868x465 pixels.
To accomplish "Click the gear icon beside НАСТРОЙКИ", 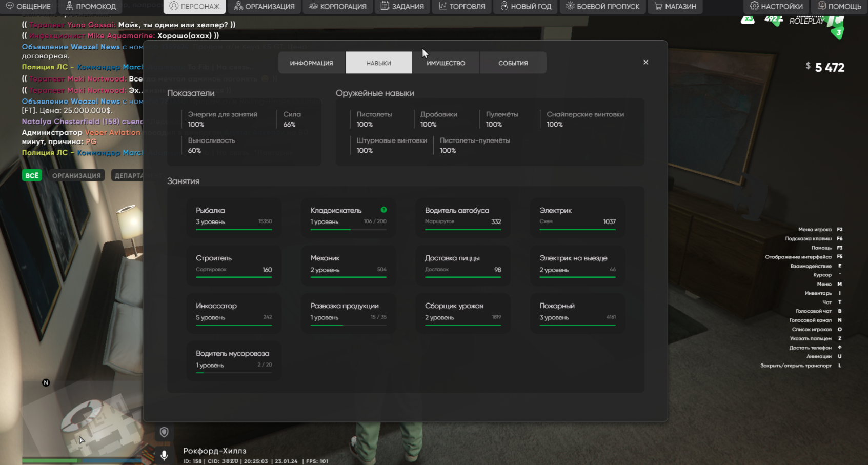I will (754, 6).
